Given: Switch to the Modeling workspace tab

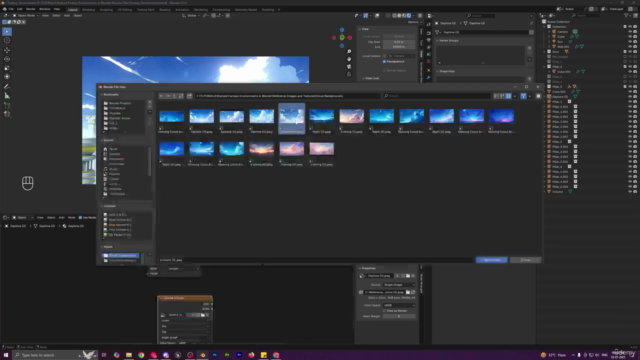Looking at the screenshot, I should 89,9.
